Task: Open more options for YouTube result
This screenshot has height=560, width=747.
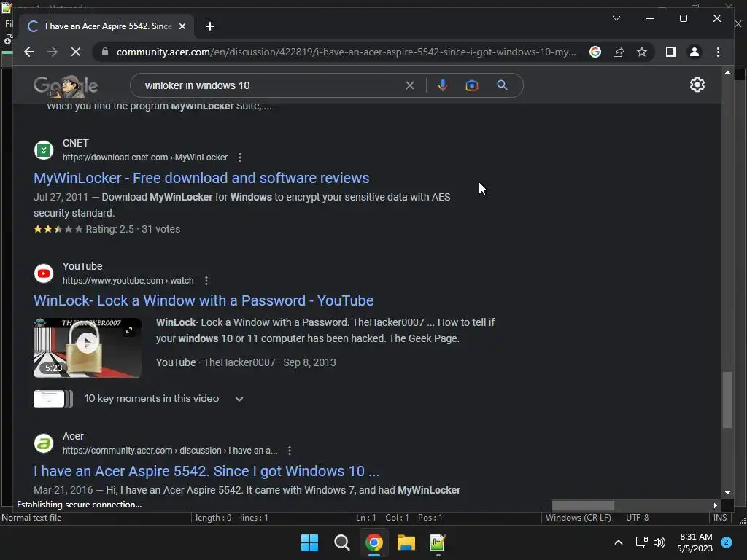Action: coord(206,281)
